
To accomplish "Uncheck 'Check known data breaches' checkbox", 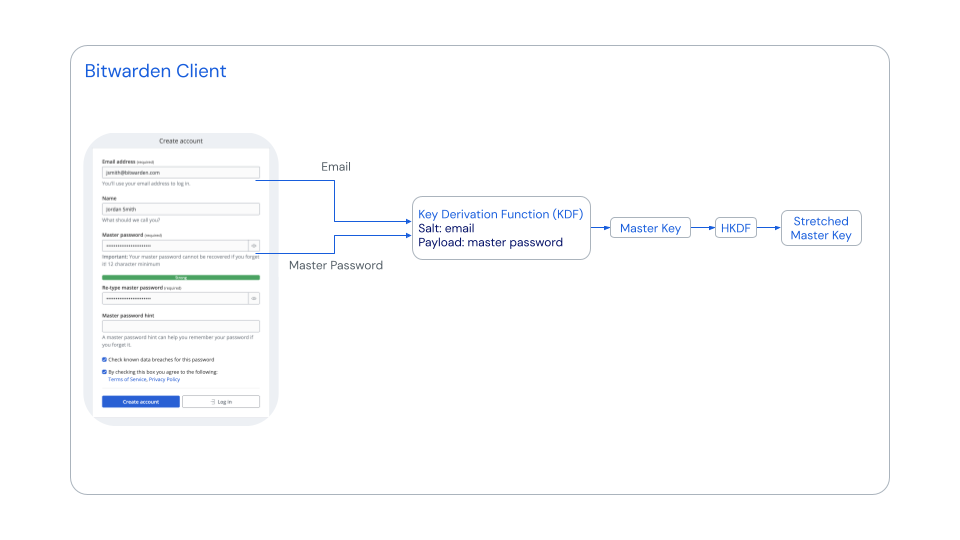I will [104, 359].
